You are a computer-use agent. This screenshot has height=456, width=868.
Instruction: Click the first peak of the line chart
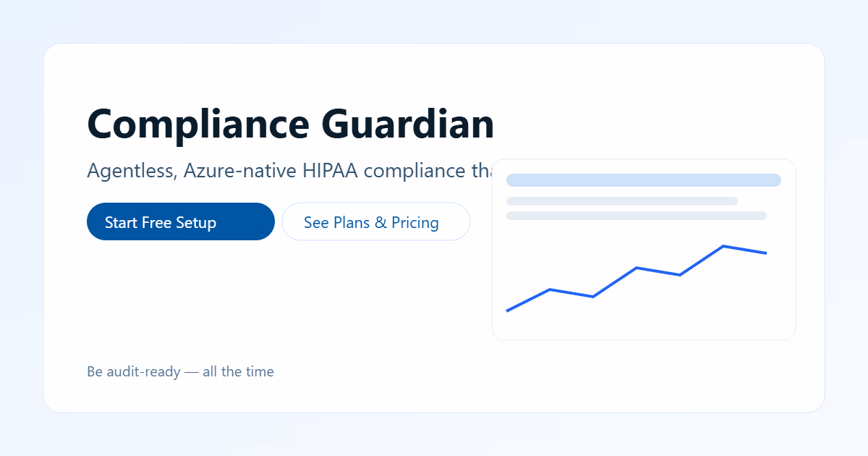pyautogui.click(x=550, y=290)
